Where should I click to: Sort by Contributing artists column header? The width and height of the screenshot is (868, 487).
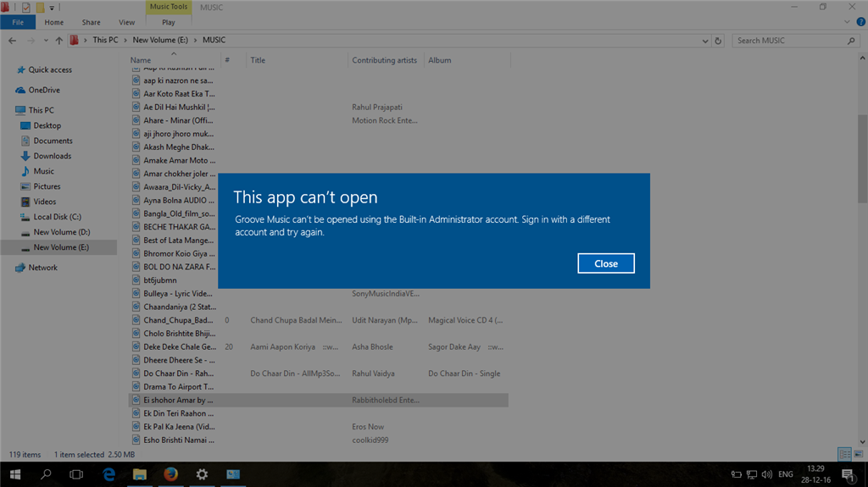coord(386,60)
